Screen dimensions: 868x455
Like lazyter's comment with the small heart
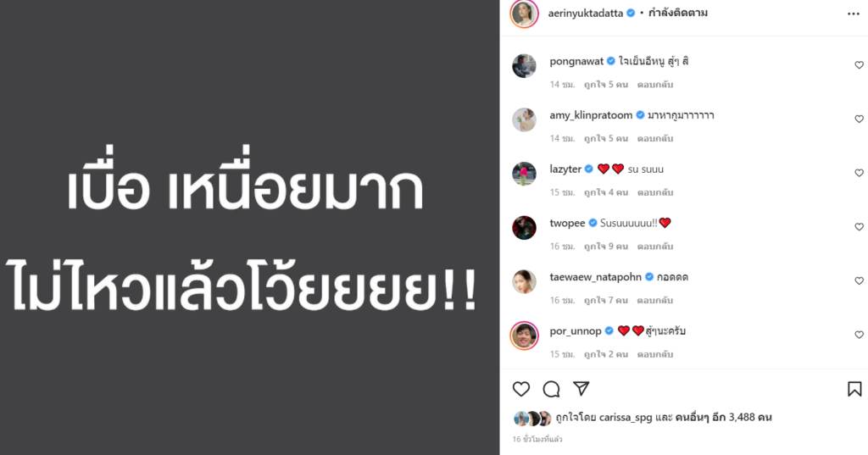coord(860,173)
